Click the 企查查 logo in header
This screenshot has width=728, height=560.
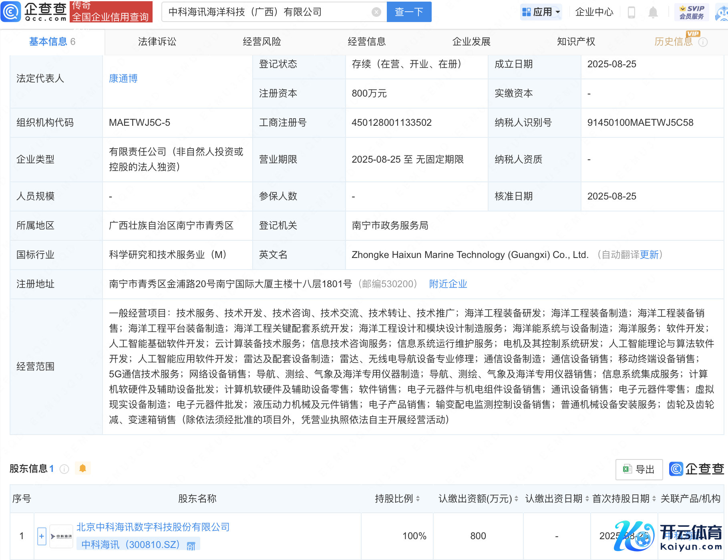point(34,12)
